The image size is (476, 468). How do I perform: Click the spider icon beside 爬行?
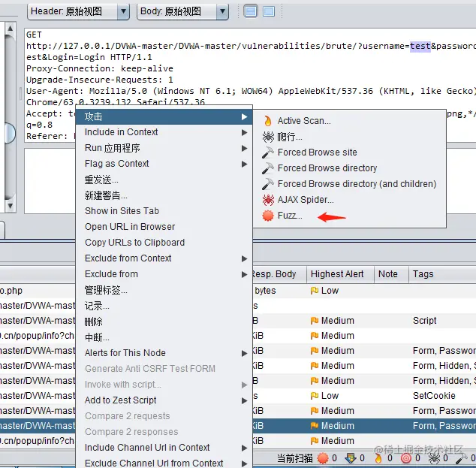[x=268, y=137]
